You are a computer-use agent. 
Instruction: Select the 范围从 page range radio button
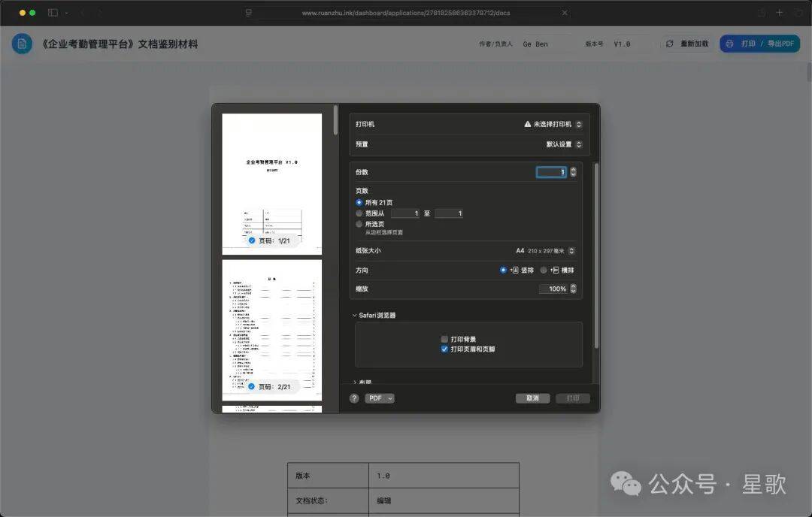pyautogui.click(x=359, y=213)
